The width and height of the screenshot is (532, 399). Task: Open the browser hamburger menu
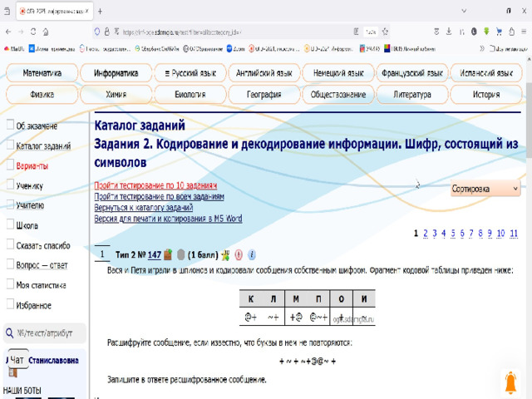pyautogui.click(x=524, y=32)
